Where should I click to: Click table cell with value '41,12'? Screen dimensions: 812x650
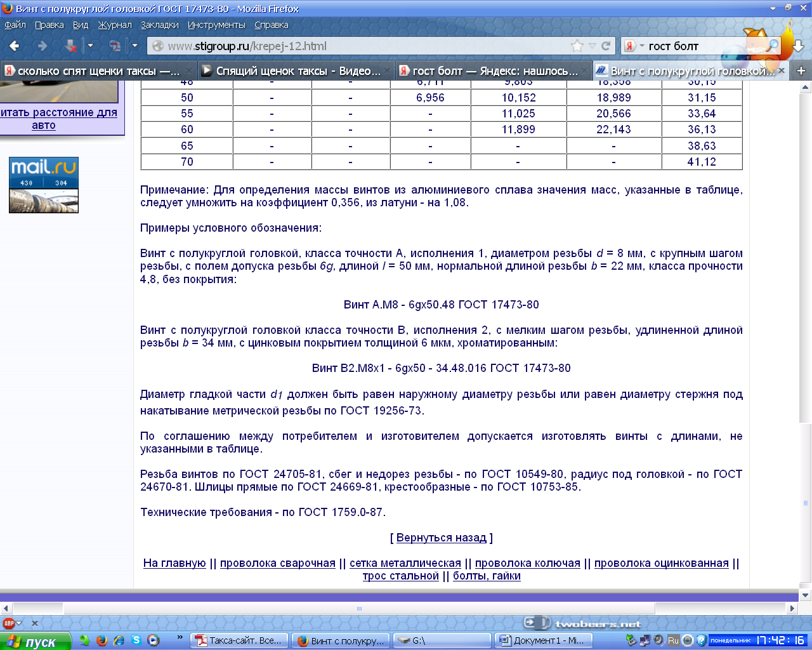click(702, 162)
